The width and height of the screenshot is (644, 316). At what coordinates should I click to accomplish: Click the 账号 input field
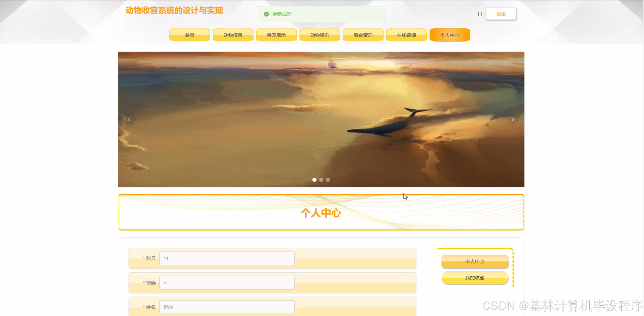pos(227,258)
